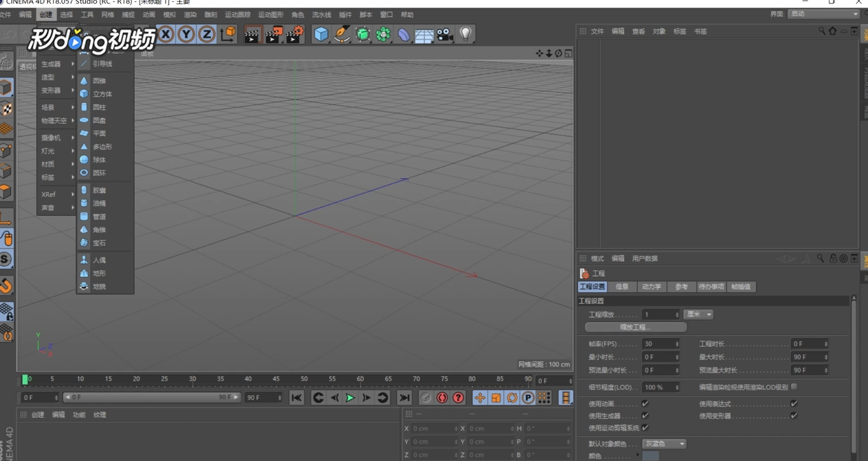Go to the end of animation
Viewport: 868px width, 461px height.
[404, 398]
